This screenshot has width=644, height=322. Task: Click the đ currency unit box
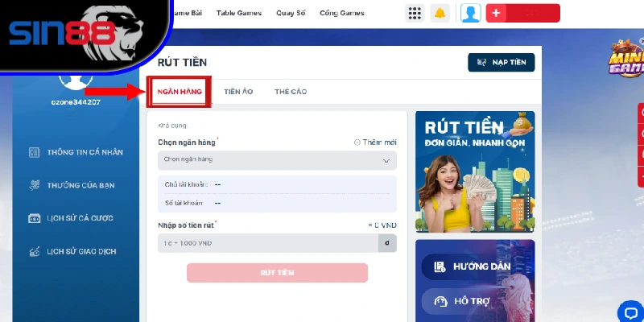click(x=387, y=243)
